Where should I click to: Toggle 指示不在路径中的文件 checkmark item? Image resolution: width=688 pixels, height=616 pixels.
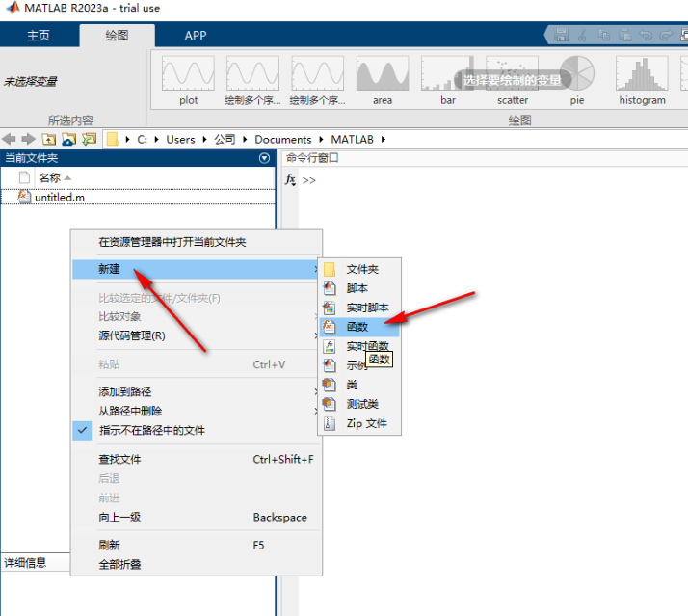click(197, 430)
